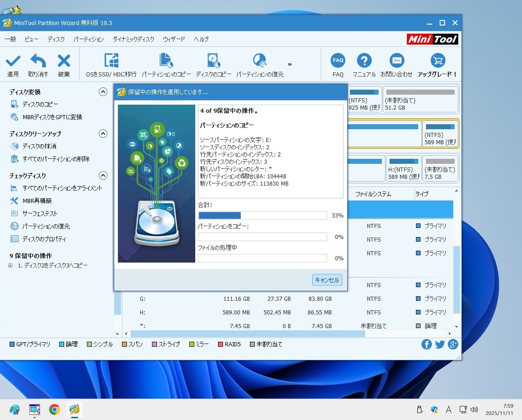Open the パーティション menu
This screenshot has height=420, width=522.
(89, 40)
